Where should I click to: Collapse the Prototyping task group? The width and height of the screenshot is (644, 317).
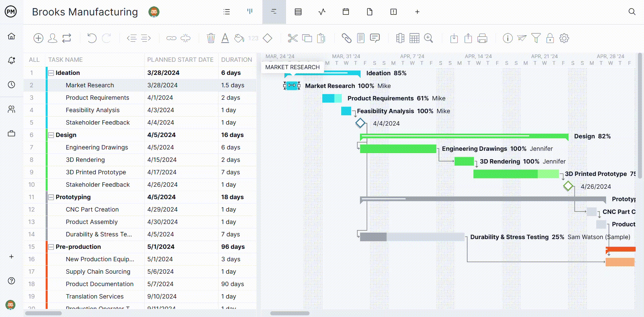[x=51, y=197]
